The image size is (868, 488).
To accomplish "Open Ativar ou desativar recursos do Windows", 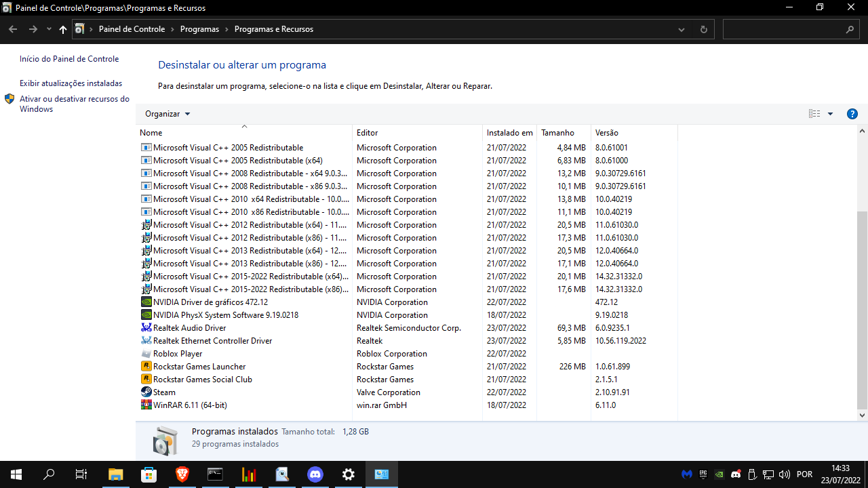I will click(x=75, y=104).
